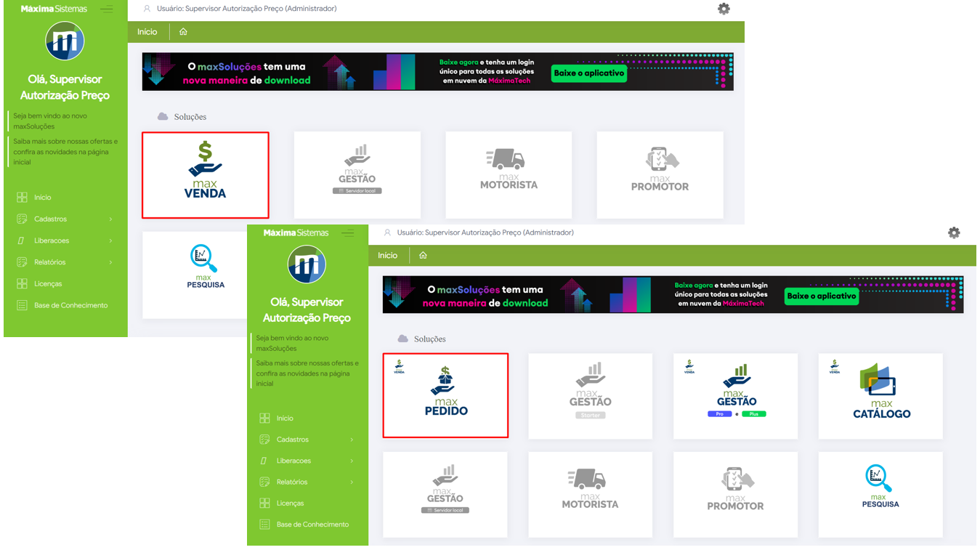This screenshot has width=980, height=550.
Task: Open maxGESTÃO Pro e Plus tile in front window
Action: pyautogui.click(x=735, y=396)
